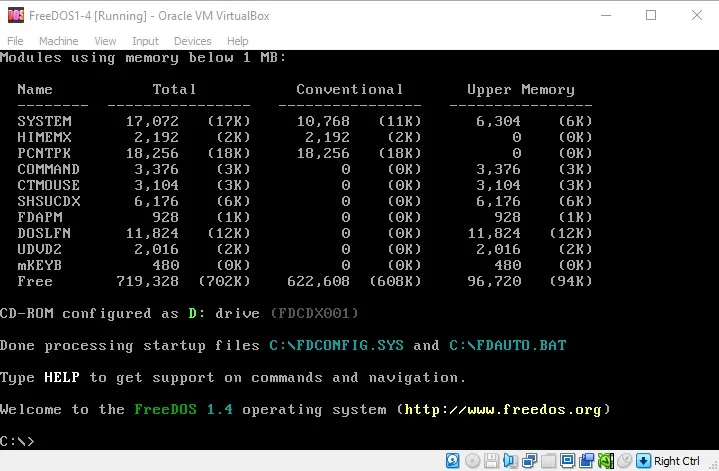Image resolution: width=719 pixels, height=471 pixels.
Task: Click the green execution engine indicator icon
Action: (x=605, y=460)
